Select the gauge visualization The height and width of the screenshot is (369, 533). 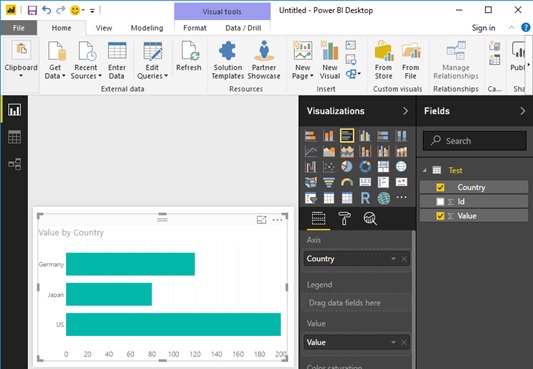347,182
